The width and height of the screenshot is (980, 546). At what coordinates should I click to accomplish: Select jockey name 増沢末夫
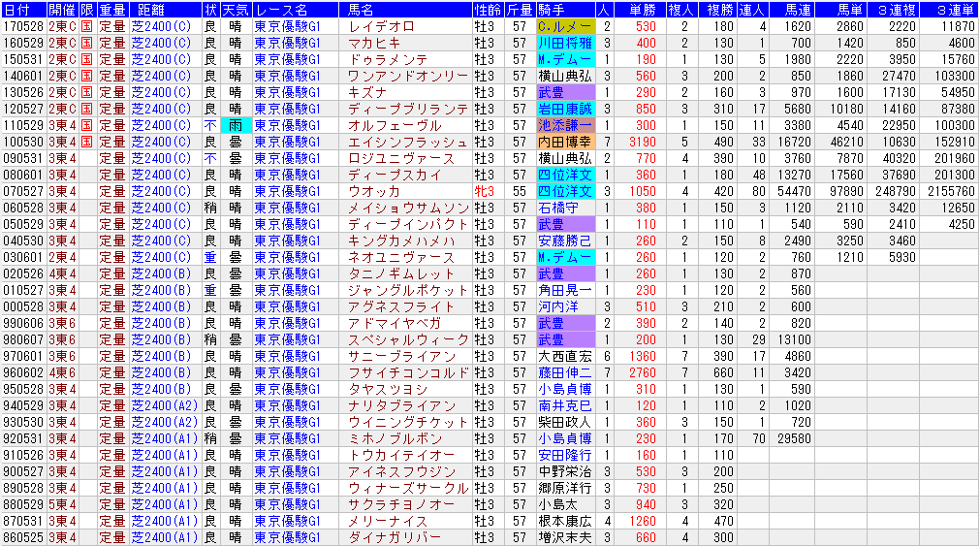point(564,537)
